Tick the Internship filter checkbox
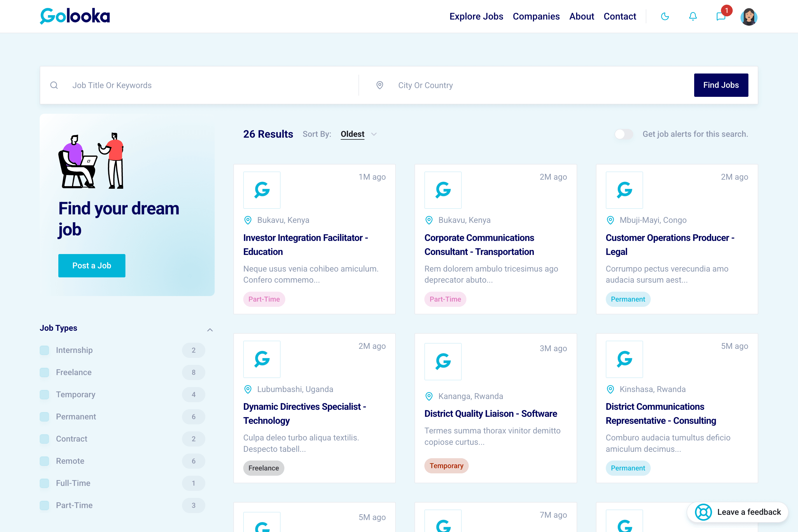 (44, 350)
